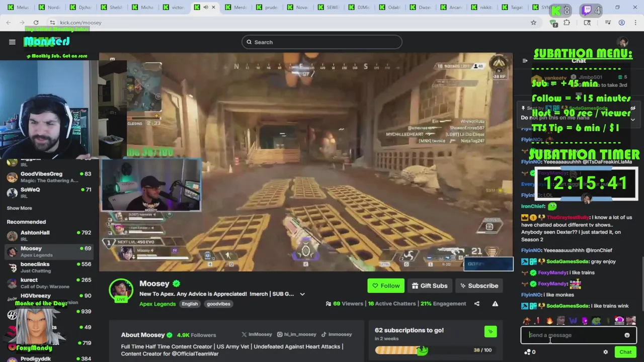Image resolution: width=644 pixels, height=362 pixels.
Task: Click the 4.9K Followers count
Action: coord(196,335)
